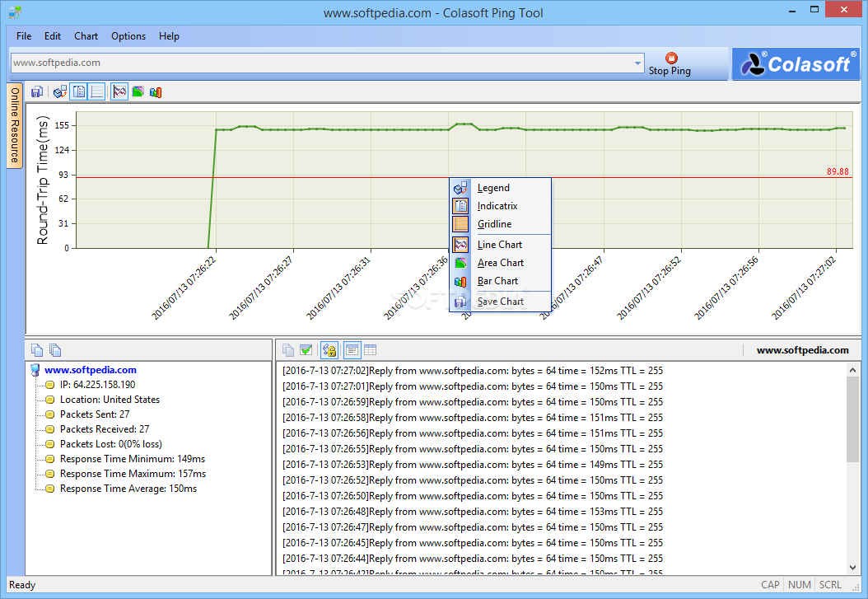
Task: Click the Round-Trip Time(ms) axis title
Action: pos(43,180)
